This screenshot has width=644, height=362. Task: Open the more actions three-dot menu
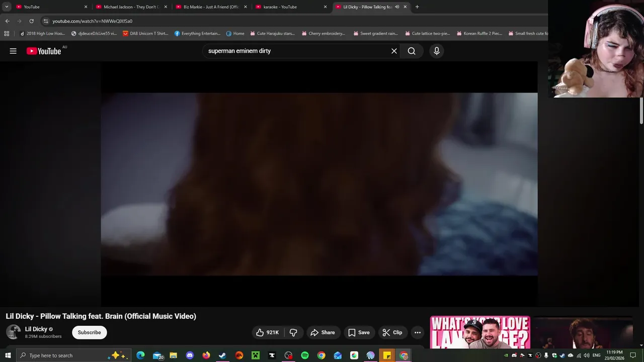tap(418, 332)
